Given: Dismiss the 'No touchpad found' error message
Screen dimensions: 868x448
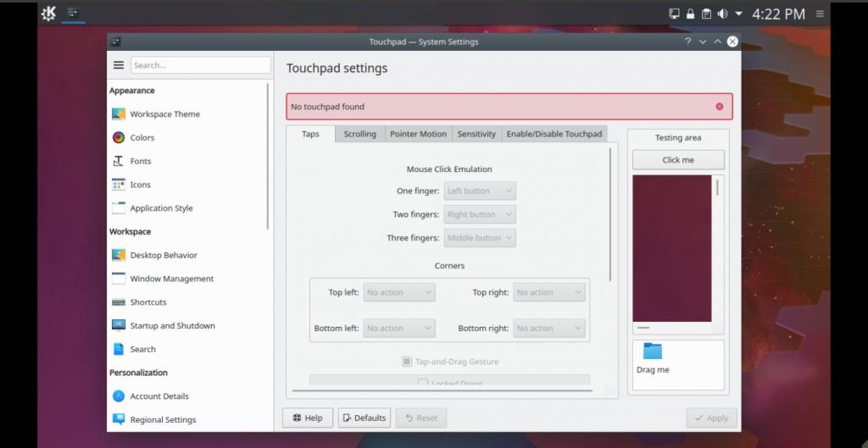Looking at the screenshot, I should pos(720,107).
